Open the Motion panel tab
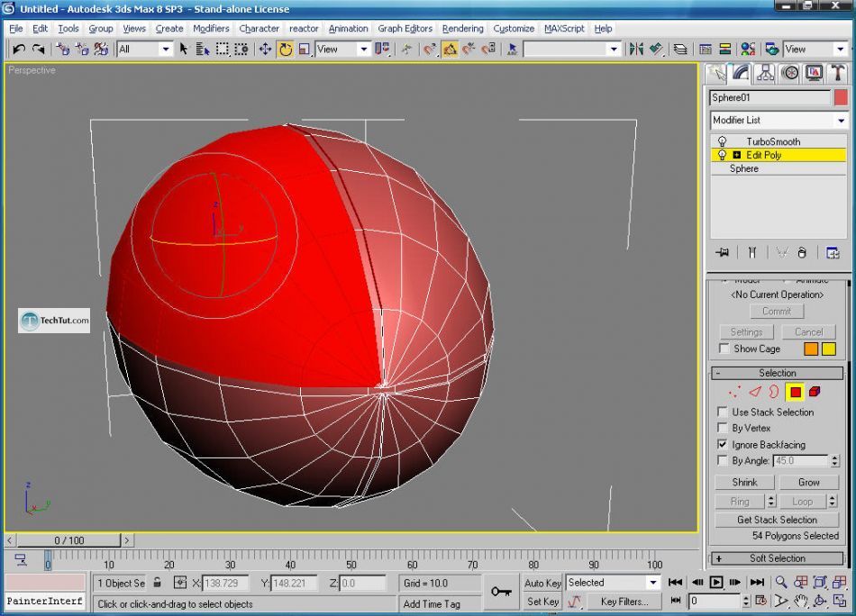The width and height of the screenshot is (856, 616). tap(790, 73)
